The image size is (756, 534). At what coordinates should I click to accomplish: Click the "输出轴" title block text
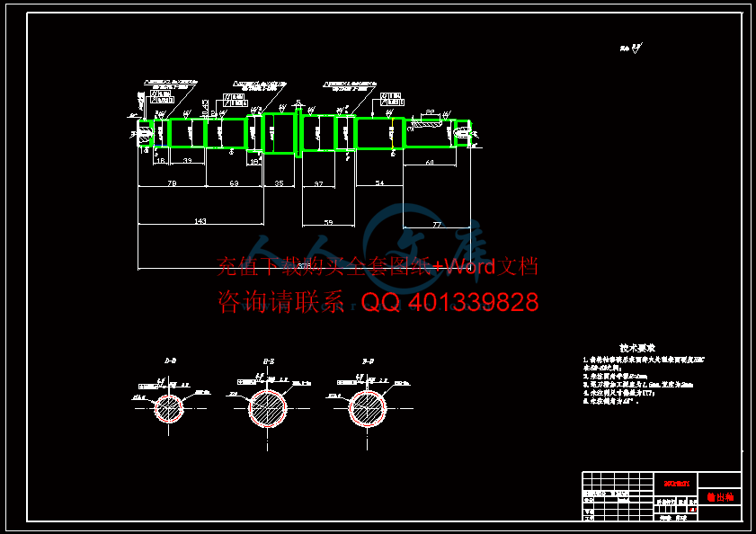(720, 497)
